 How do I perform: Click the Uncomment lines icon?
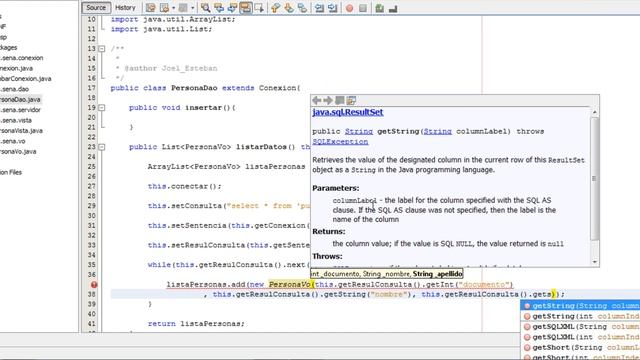[393, 8]
